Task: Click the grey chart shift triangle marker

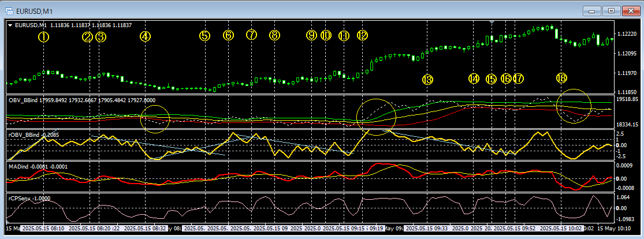Action: point(493,22)
